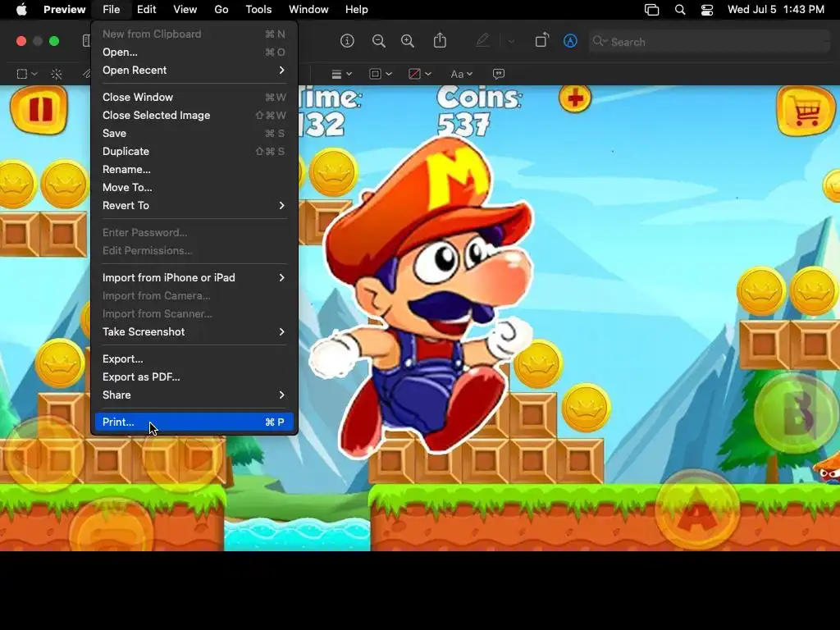
Task: Click the Zoom In magnifier icon
Action: pos(408,41)
